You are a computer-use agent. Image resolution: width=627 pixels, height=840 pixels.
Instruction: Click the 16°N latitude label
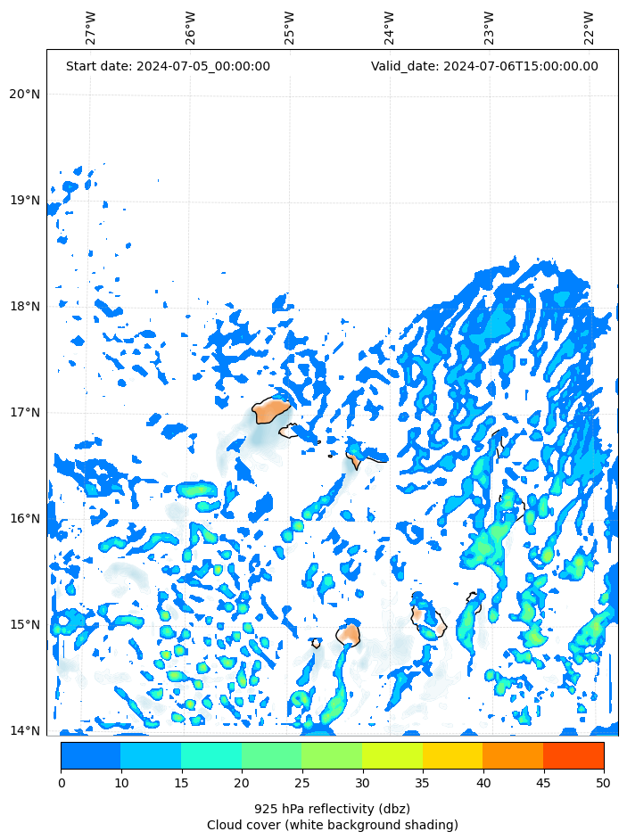click(x=25, y=519)
